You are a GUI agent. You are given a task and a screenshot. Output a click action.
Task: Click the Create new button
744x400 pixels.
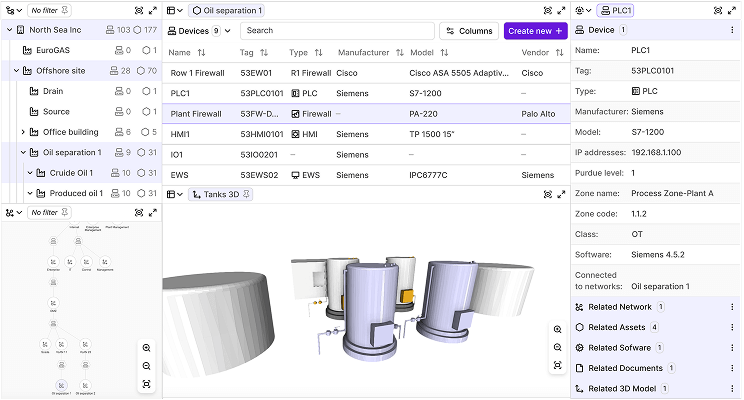click(535, 31)
